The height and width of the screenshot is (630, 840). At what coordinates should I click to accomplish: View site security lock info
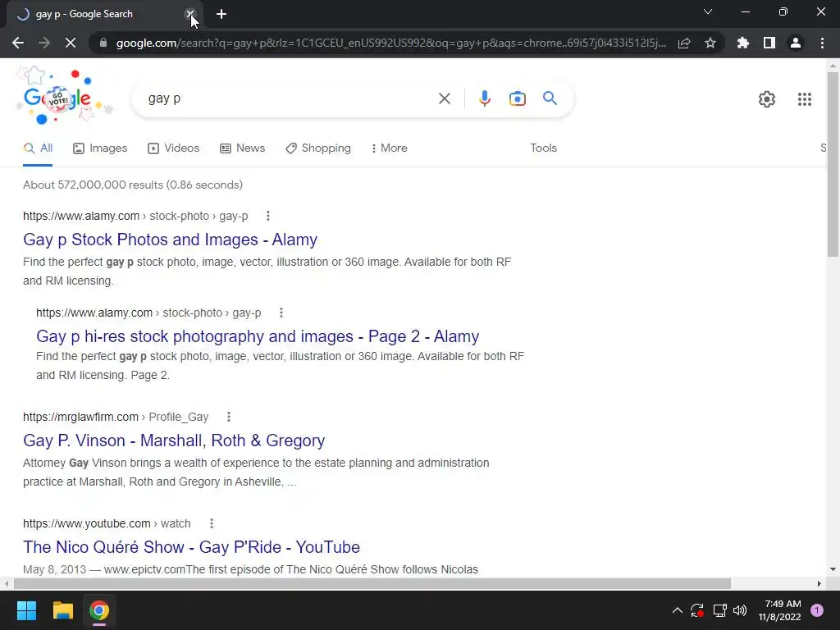(x=103, y=43)
